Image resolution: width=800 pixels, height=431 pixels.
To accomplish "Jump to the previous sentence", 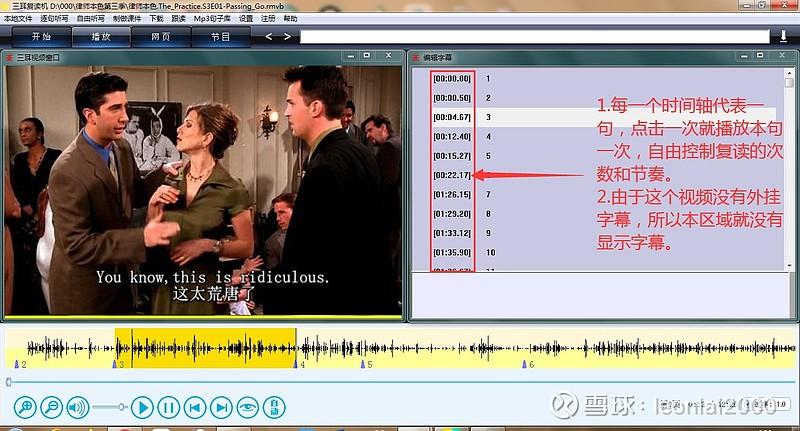I will 195,407.
